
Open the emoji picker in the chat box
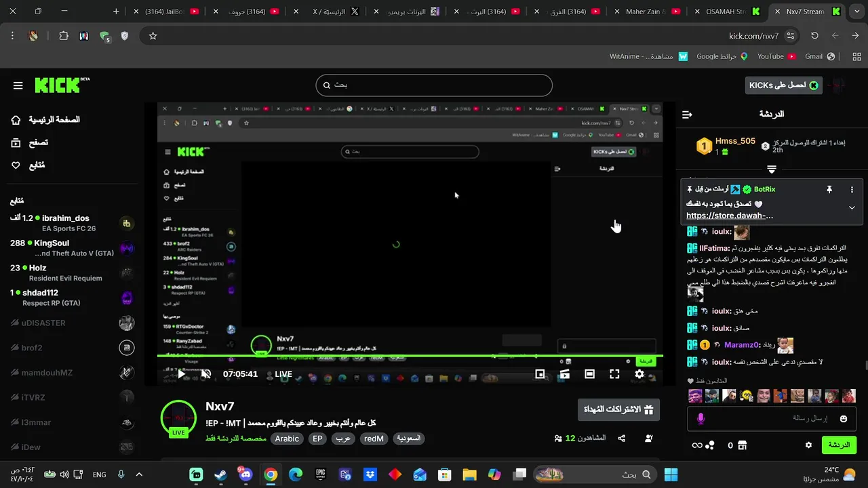pos(843,419)
